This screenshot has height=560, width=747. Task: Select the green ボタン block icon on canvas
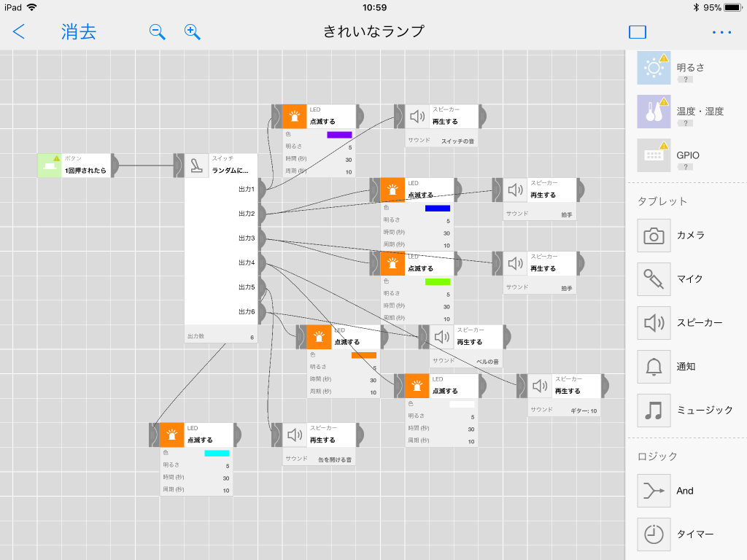click(x=50, y=166)
